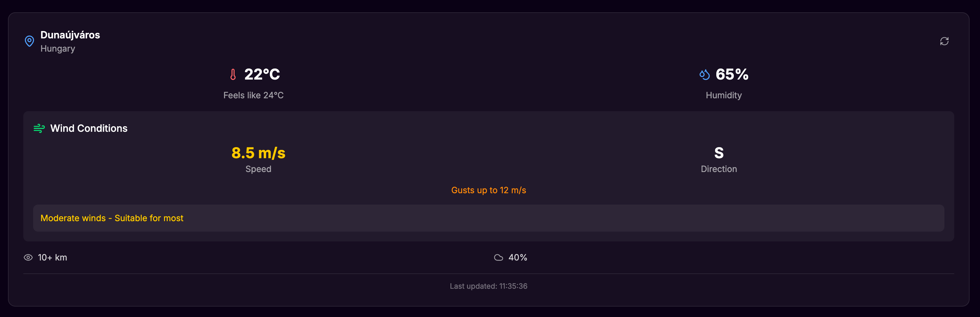Click the Moderate winds advisory banner
Viewport: 980px width, 317px height.
(488, 218)
